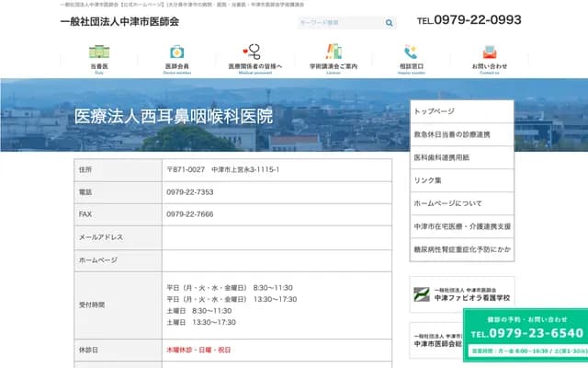This screenshot has height=368, width=588.
Task: Select 医科歯科連携用紙 from the sidebar
Action: 461,157
